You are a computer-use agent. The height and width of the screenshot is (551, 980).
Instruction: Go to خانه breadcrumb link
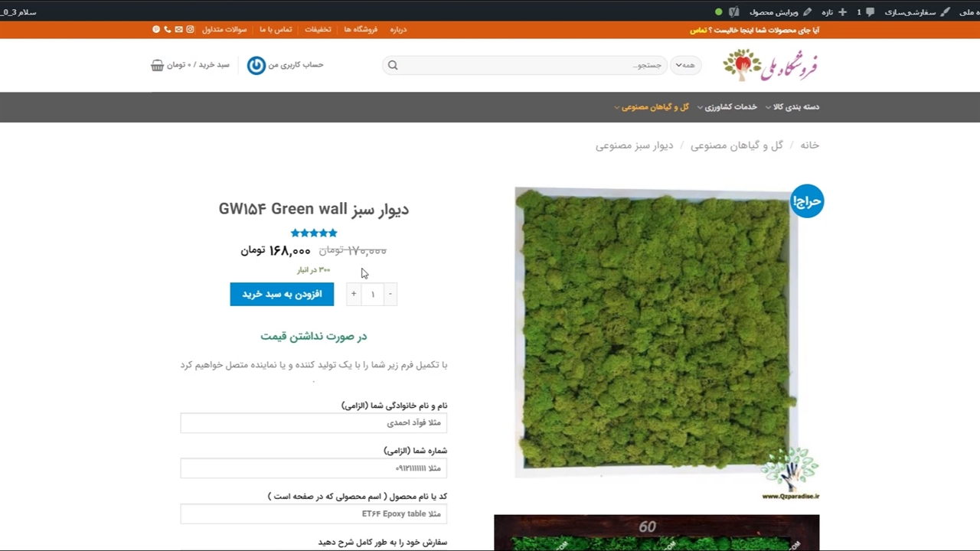pos(809,145)
